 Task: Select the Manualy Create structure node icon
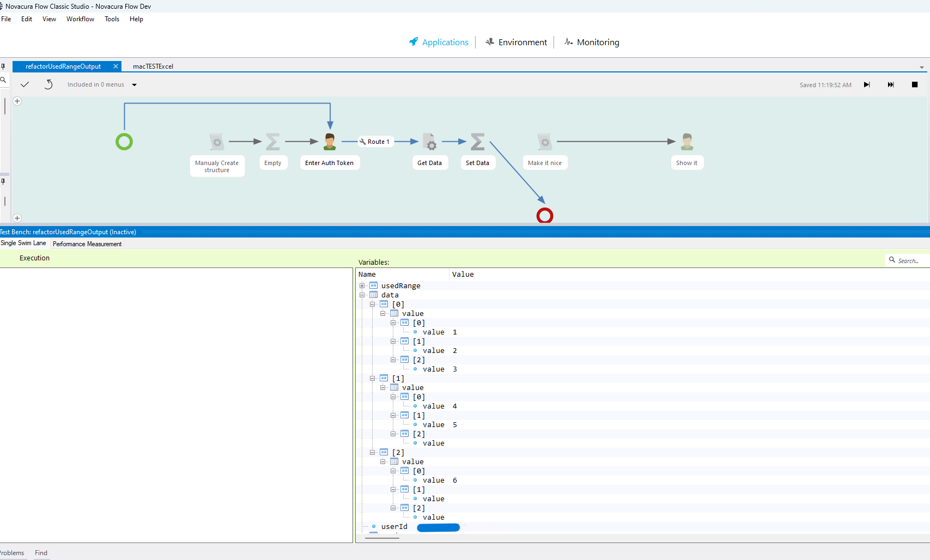point(217,142)
